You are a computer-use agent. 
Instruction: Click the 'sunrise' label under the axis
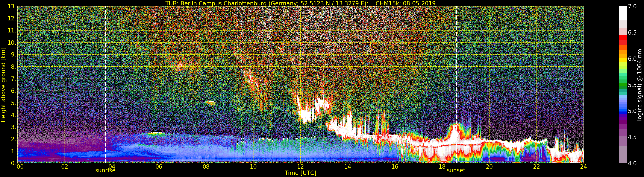coord(105,171)
